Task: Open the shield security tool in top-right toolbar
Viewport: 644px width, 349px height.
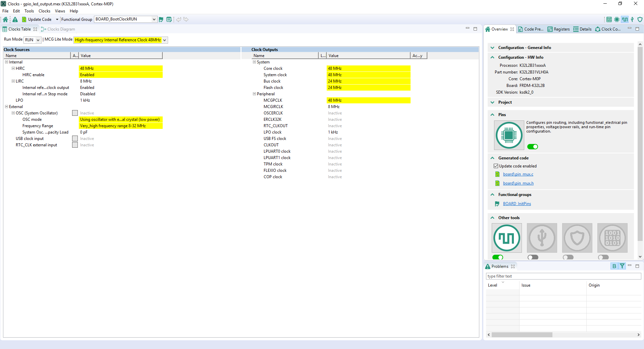Action: pyautogui.click(x=640, y=19)
